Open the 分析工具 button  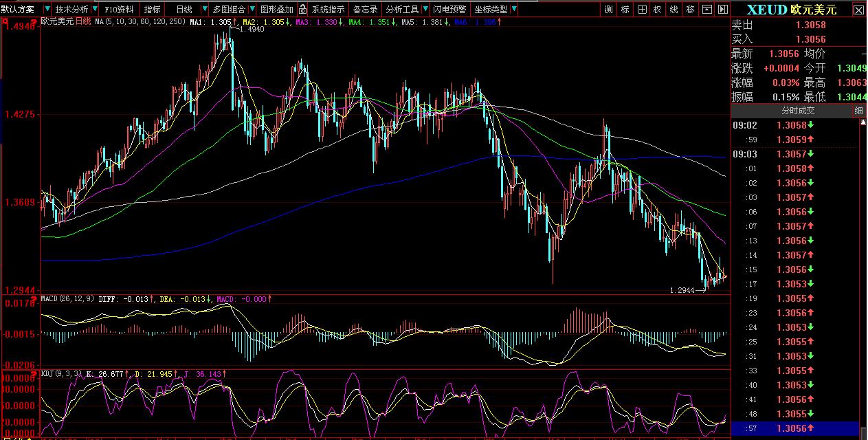[403, 9]
